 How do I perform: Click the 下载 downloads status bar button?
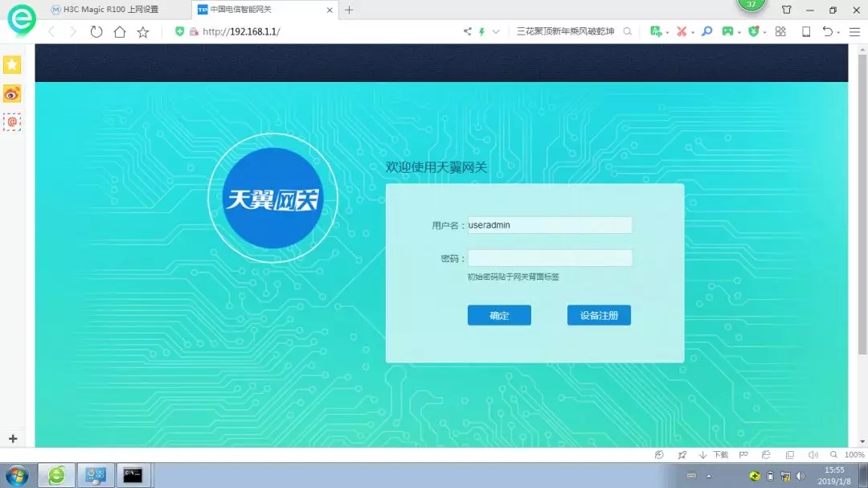714,455
